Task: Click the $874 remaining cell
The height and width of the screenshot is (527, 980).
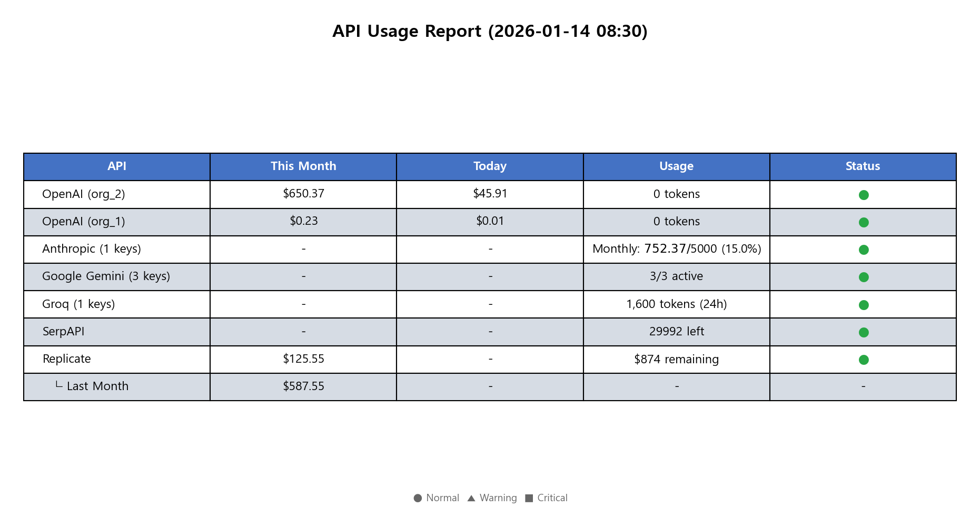Action: coord(677,360)
